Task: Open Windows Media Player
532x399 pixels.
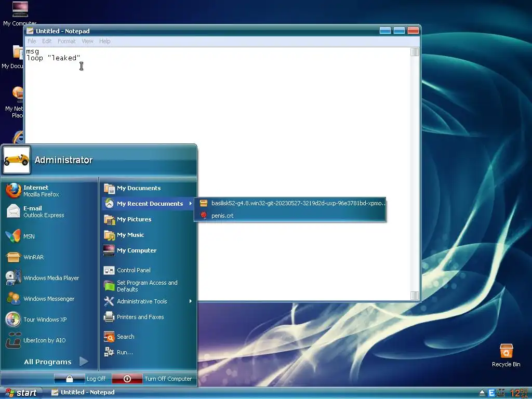Action: 49,278
